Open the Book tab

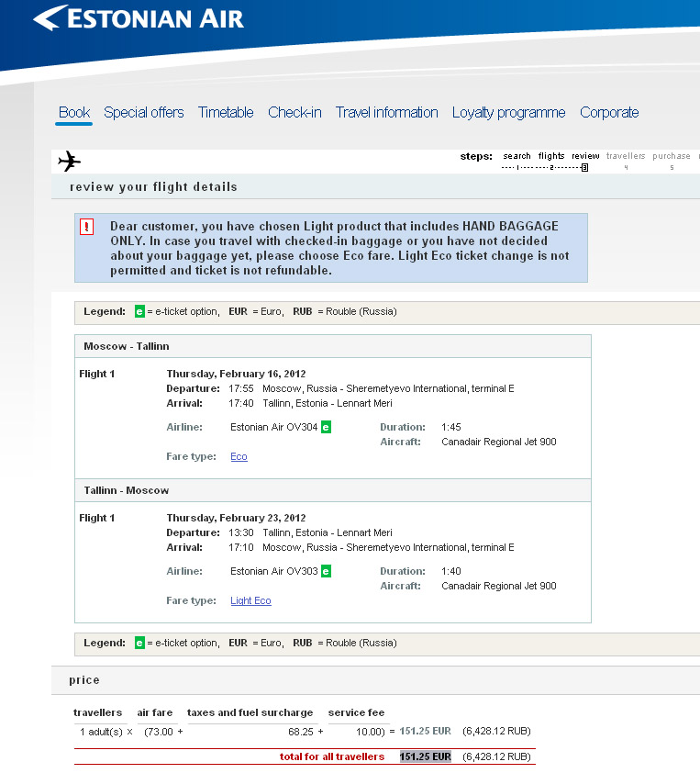click(x=74, y=112)
